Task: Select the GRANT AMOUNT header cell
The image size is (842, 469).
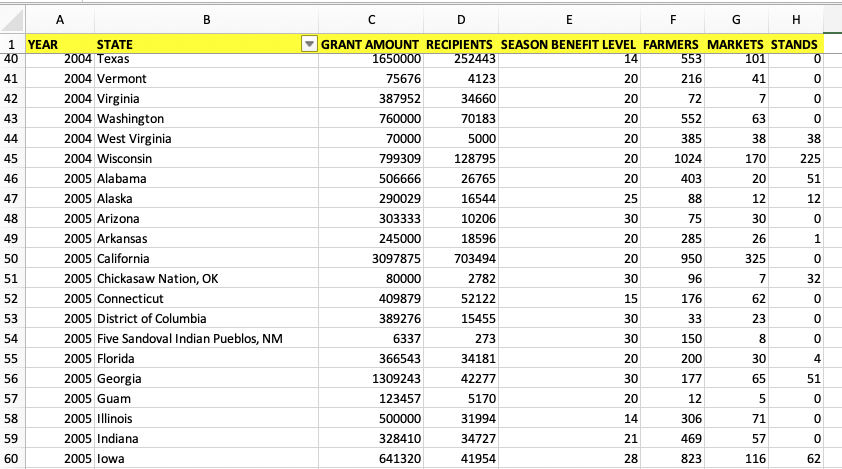Action: 371,44
